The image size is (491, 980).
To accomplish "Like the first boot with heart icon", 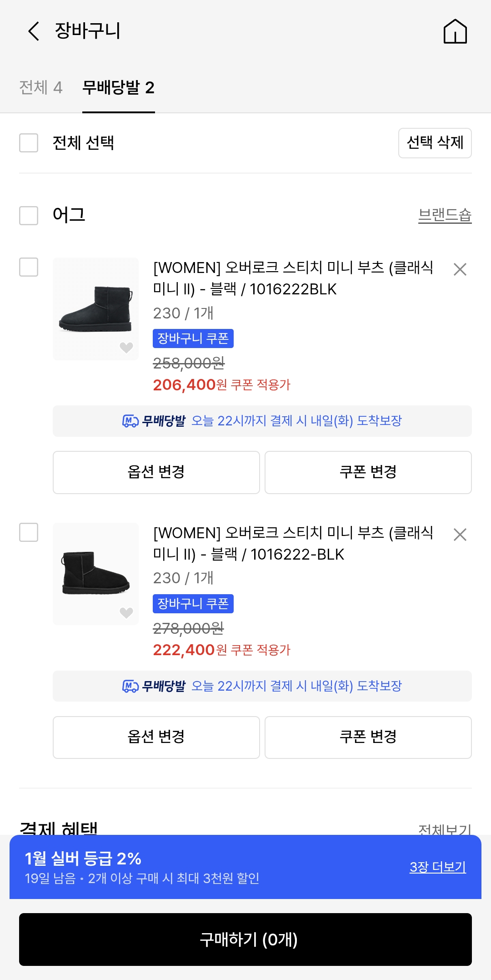I will tap(126, 348).
